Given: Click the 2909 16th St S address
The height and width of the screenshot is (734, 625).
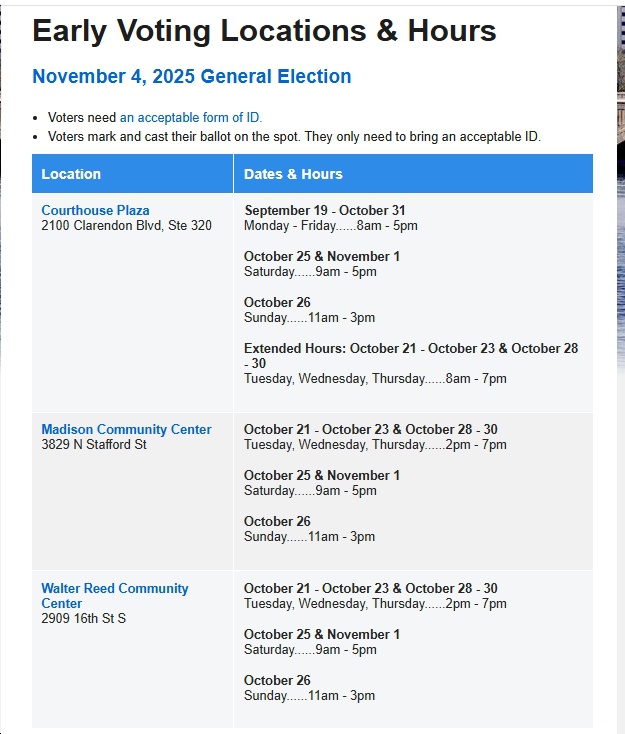Looking at the screenshot, I should 84,619.
